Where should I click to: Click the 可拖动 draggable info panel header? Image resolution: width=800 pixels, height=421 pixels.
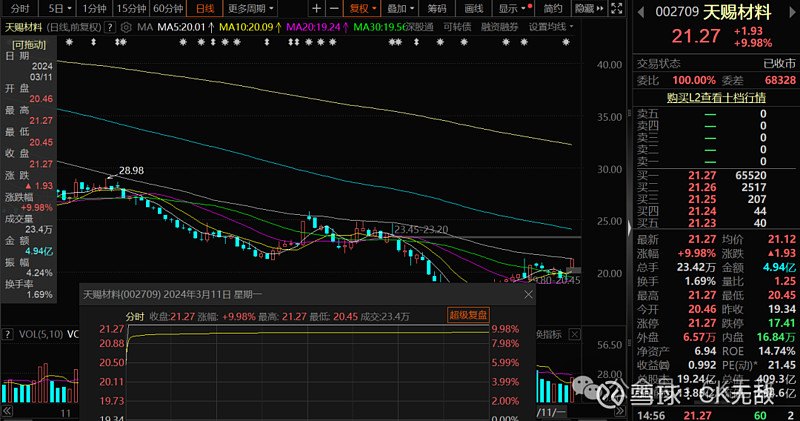[29, 45]
